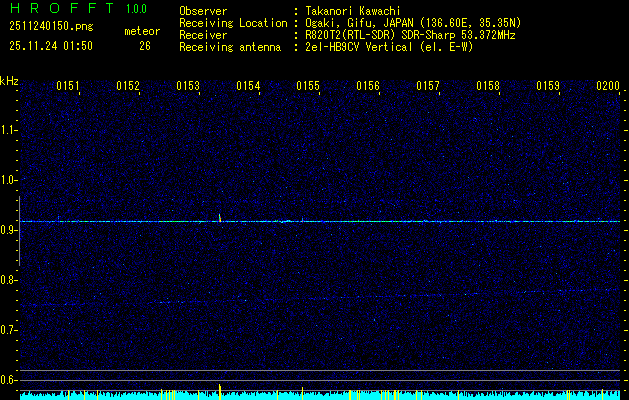Click time marker 0158

[488, 86]
